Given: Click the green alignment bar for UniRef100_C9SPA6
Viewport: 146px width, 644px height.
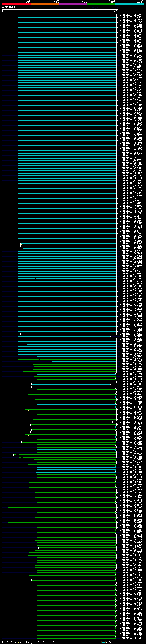Looking at the screenshot, I should (70, 372).
